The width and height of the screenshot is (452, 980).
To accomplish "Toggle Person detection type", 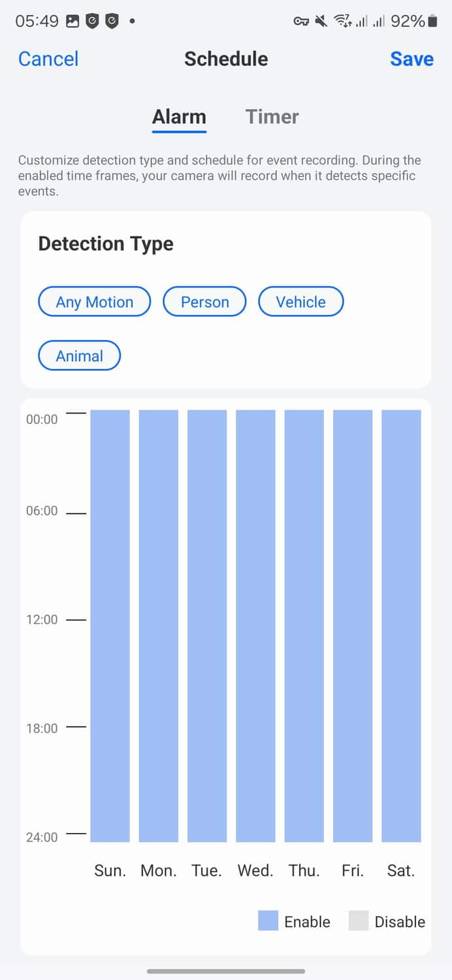I will pyautogui.click(x=204, y=302).
